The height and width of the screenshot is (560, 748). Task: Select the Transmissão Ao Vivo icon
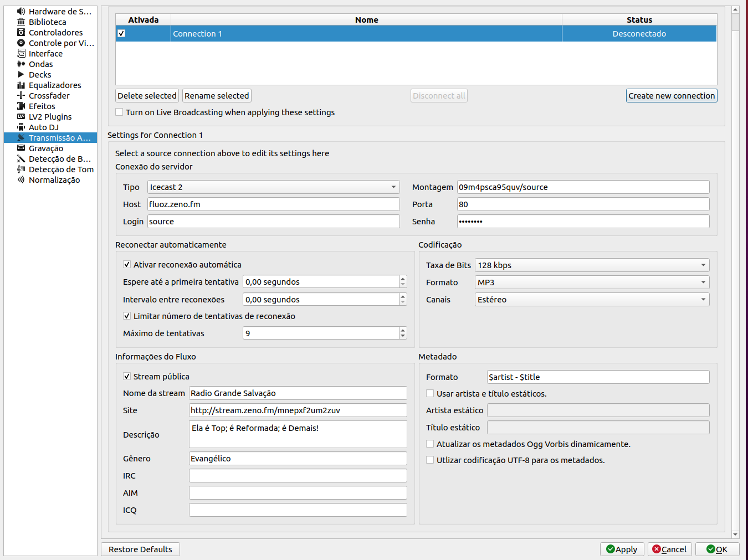pos(21,137)
